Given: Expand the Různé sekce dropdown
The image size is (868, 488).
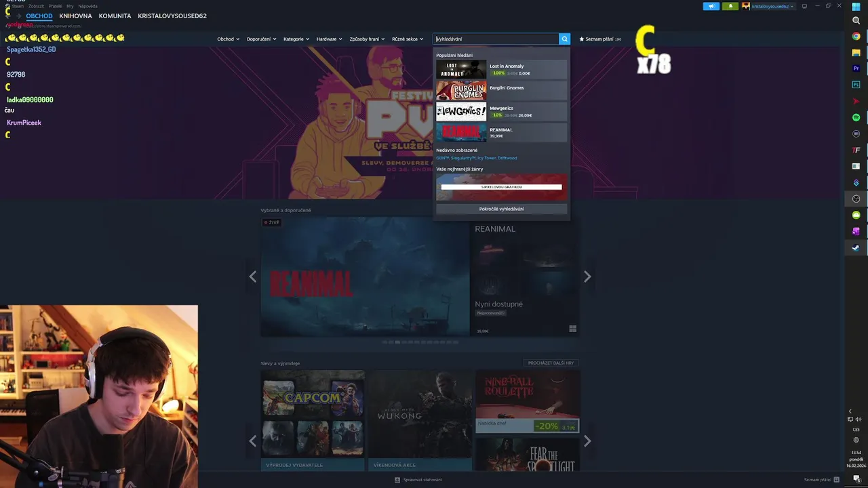Looking at the screenshot, I should (407, 39).
